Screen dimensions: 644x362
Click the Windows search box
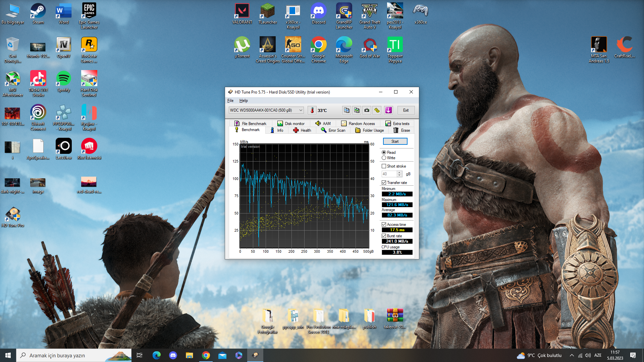tap(74, 355)
